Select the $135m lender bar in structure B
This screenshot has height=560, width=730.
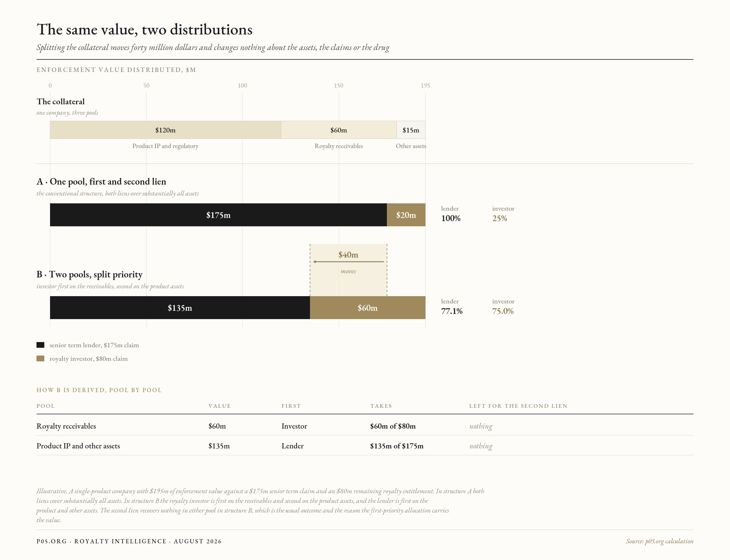pos(180,308)
